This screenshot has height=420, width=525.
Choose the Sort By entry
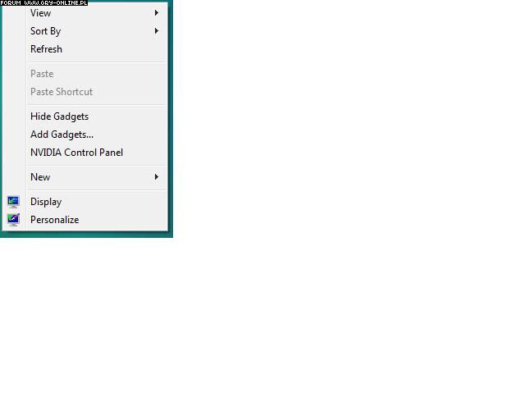coord(46,31)
